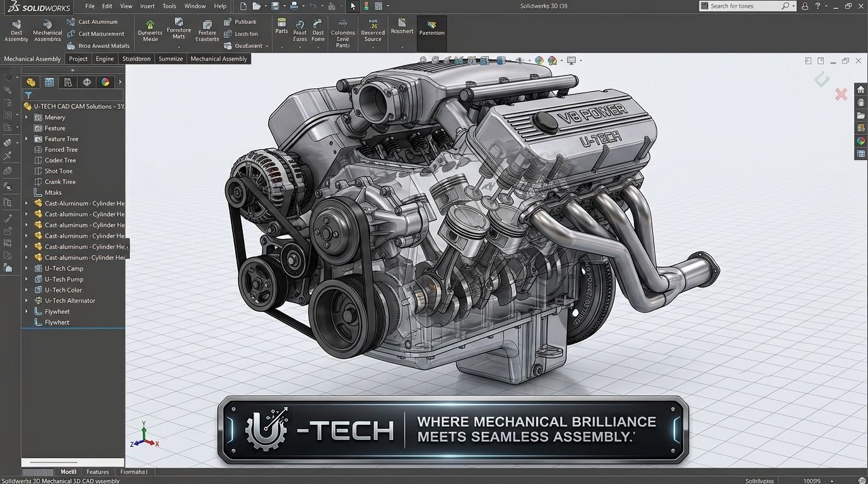Switch to the Features bottom tab
The image size is (868, 484).
(x=98, y=471)
